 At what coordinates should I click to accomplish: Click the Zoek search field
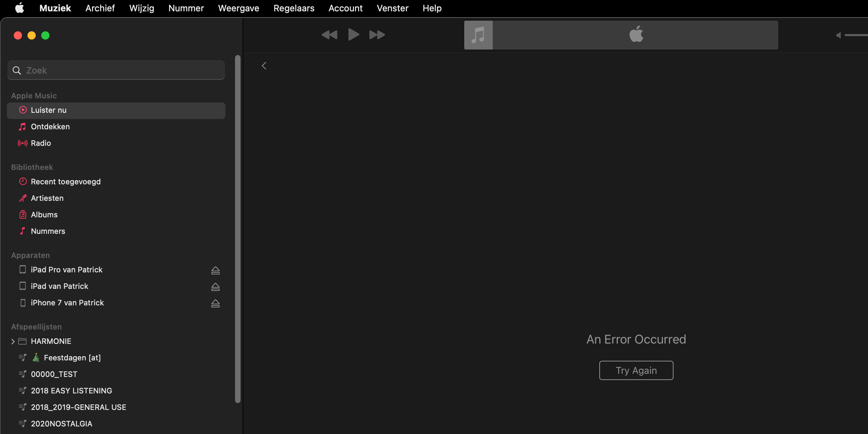(x=117, y=70)
